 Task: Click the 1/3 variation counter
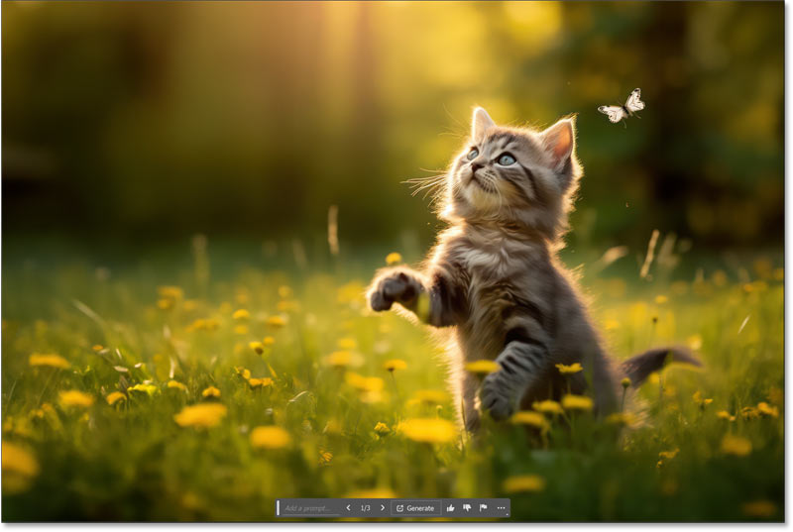click(x=365, y=508)
